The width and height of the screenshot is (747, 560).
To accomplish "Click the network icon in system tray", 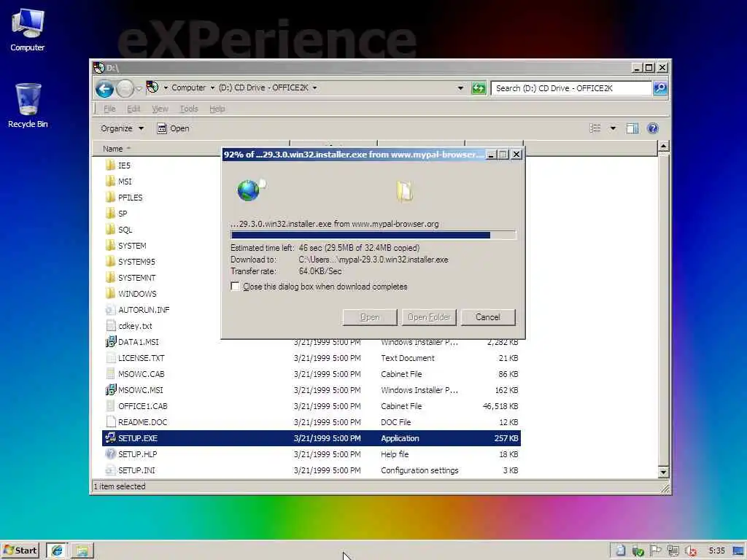I will [673, 551].
